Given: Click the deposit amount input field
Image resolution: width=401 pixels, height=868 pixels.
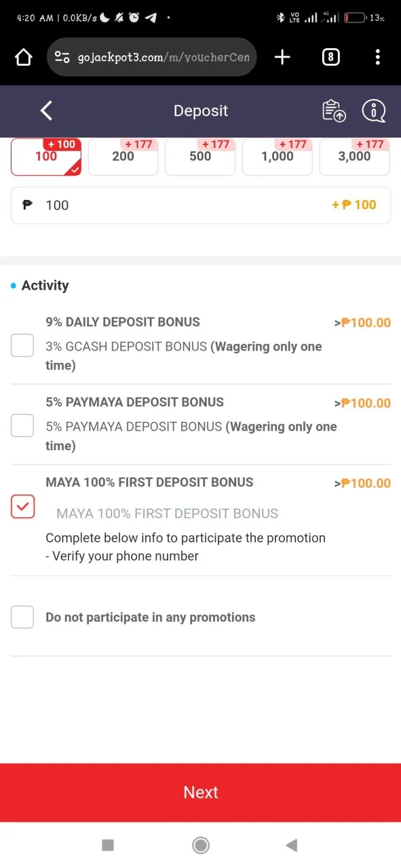Looking at the screenshot, I should coord(201,205).
